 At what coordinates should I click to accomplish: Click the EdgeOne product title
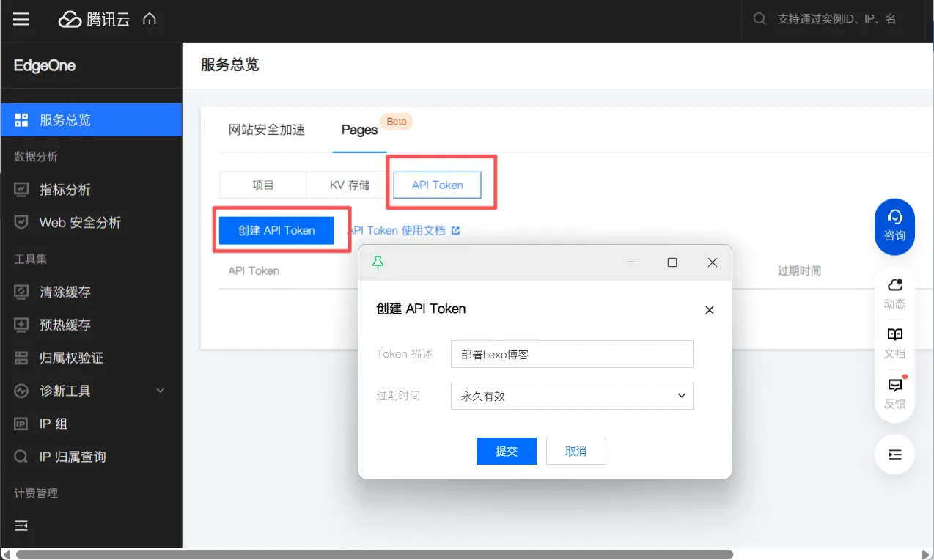pyautogui.click(x=45, y=65)
